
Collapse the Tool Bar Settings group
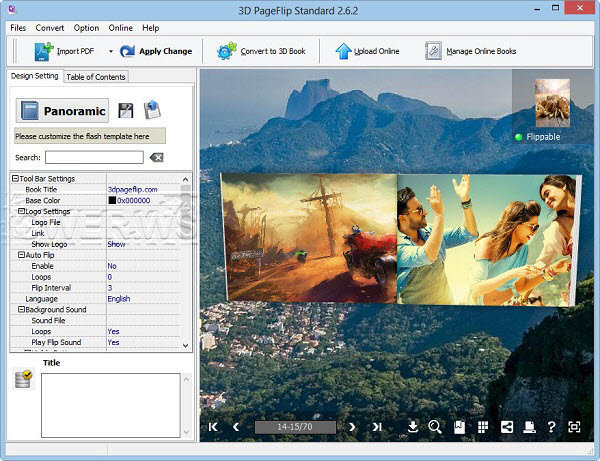pos(15,179)
